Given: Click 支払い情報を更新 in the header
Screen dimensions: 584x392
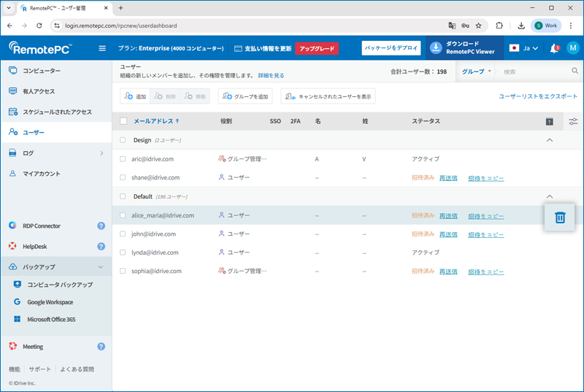Looking at the screenshot, I should (x=264, y=48).
